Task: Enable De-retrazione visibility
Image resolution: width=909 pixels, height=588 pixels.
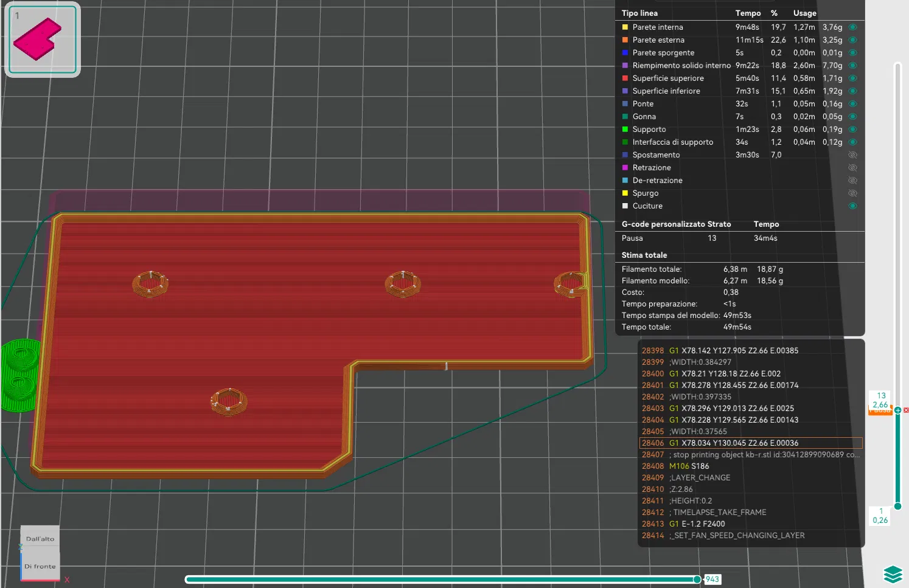Action: point(852,181)
